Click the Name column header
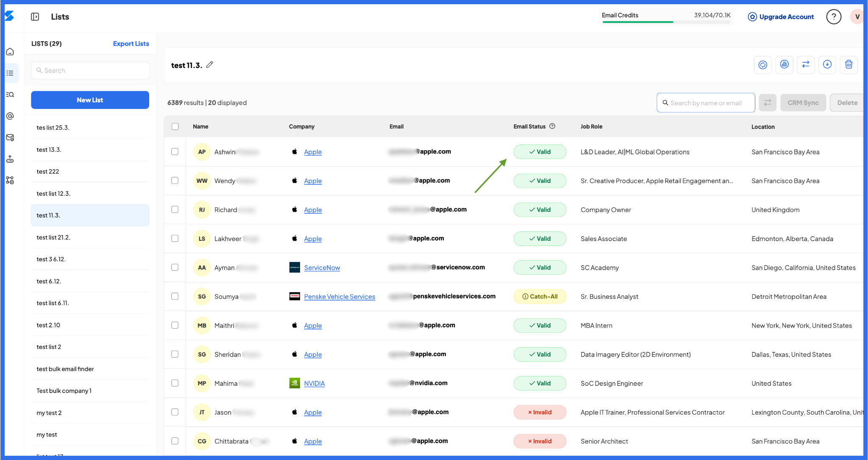The width and height of the screenshot is (868, 460). pyautogui.click(x=200, y=126)
